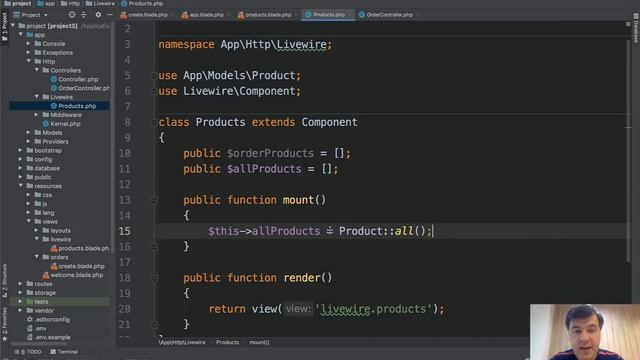Viewport: 640px width, 360px height.
Task: Click the locate current file target icon
Action: (72, 15)
